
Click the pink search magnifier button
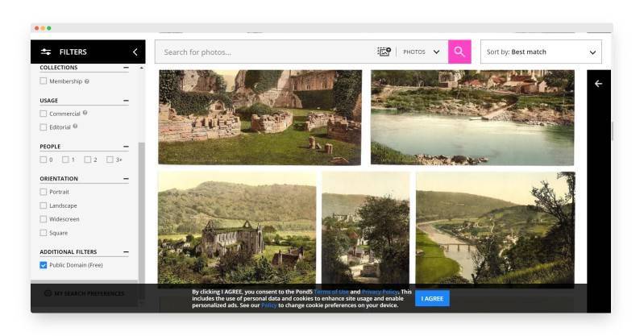[459, 52]
